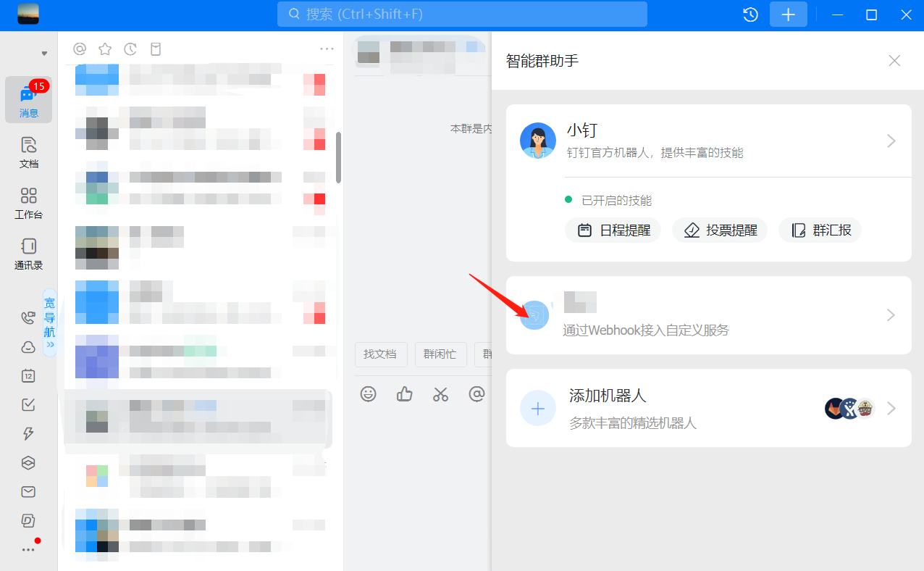Switch to the 文档 documents section
The image size is (924, 571).
coord(28,151)
